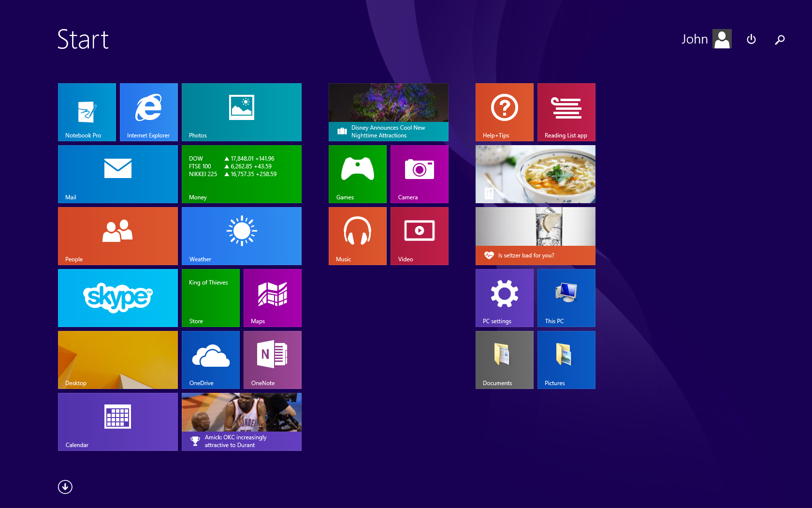This screenshot has width=812, height=508.
Task: Open the Pictures folder tile
Action: [x=566, y=360]
